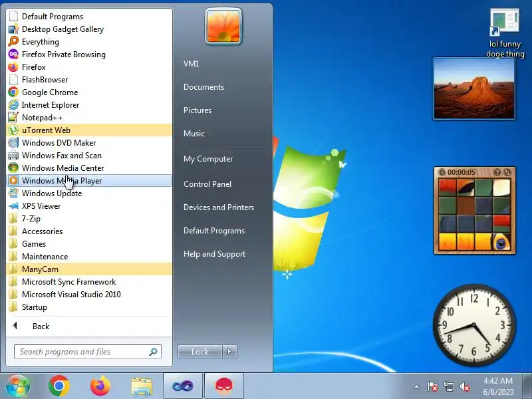Viewport: 532px width, 399px height.
Task: Click the muted volume tray icon
Action: [464, 386]
